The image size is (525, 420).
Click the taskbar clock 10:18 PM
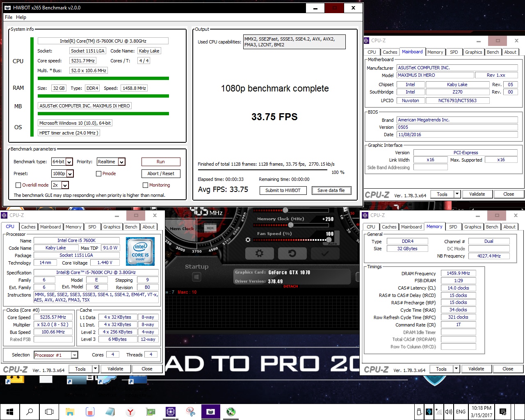(x=482, y=412)
